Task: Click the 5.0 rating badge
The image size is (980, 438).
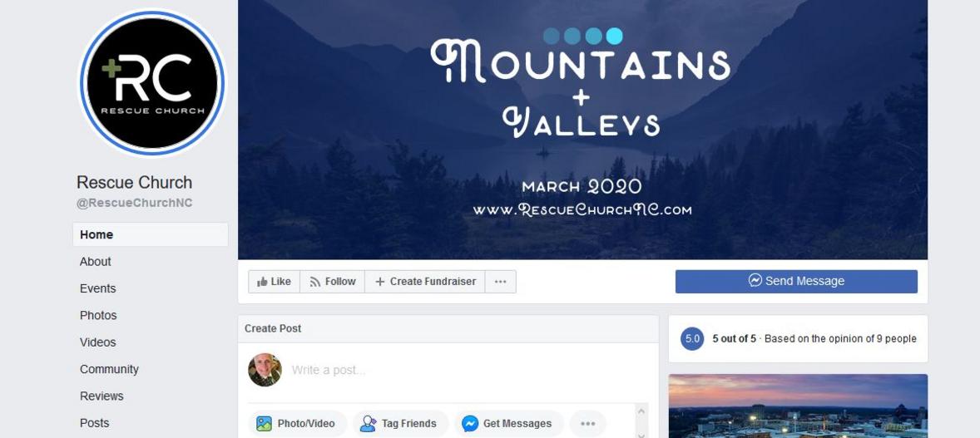Action: 692,338
